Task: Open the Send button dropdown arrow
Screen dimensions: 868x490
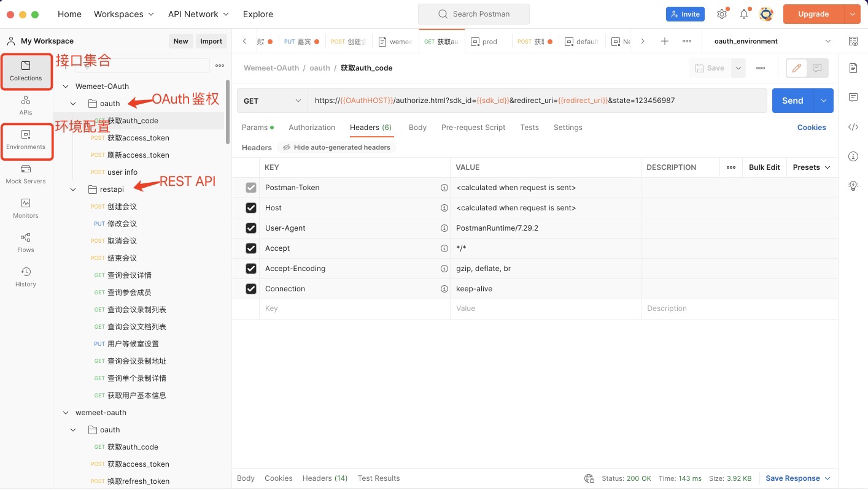Action: pyautogui.click(x=823, y=101)
